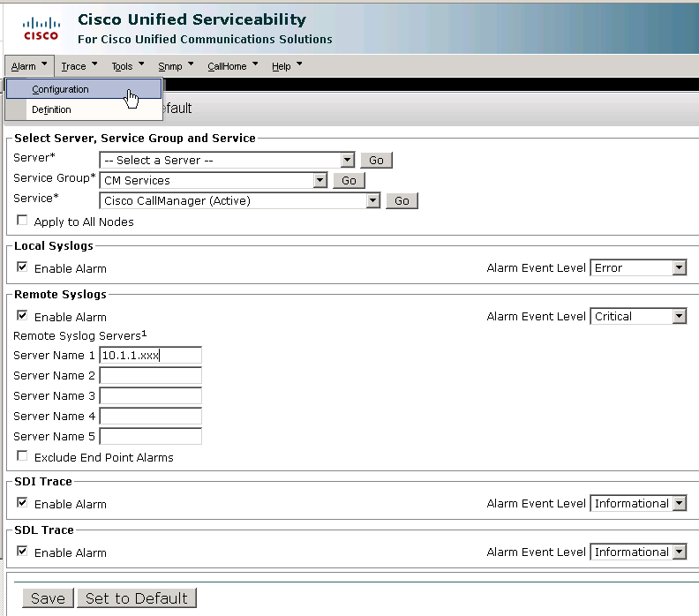Choose Definition from Alarm dropdown menu
The image size is (699, 616).
coord(84,109)
